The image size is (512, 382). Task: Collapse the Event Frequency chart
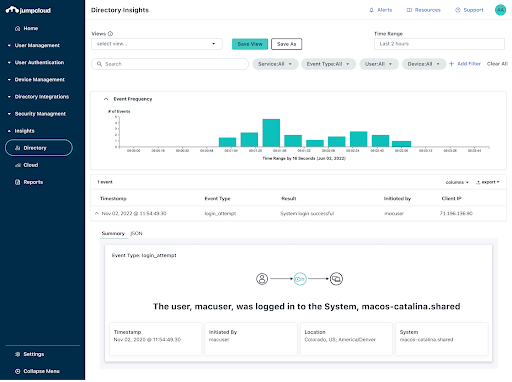click(106, 99)
